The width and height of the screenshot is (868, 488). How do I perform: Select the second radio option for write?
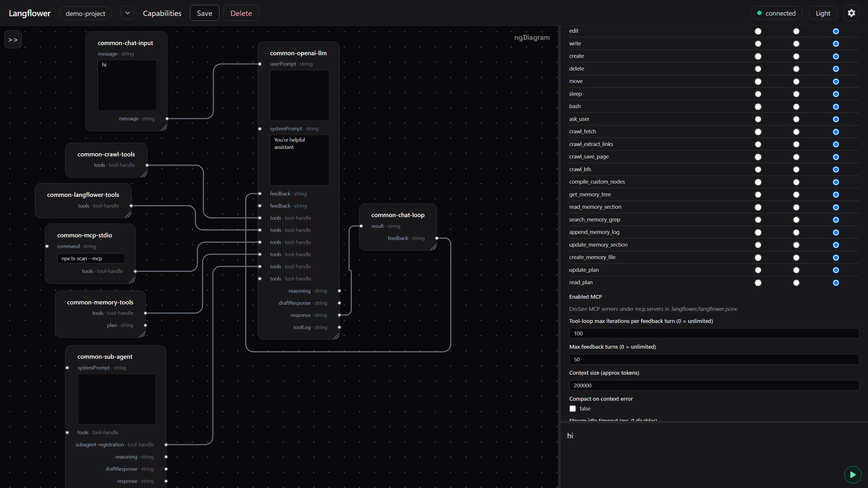[796, 44]
